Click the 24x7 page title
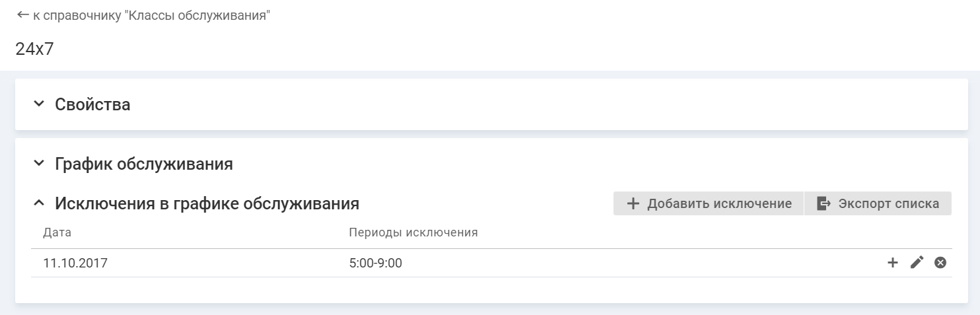The height and width of the screenshot is (315, 980). 34,49
